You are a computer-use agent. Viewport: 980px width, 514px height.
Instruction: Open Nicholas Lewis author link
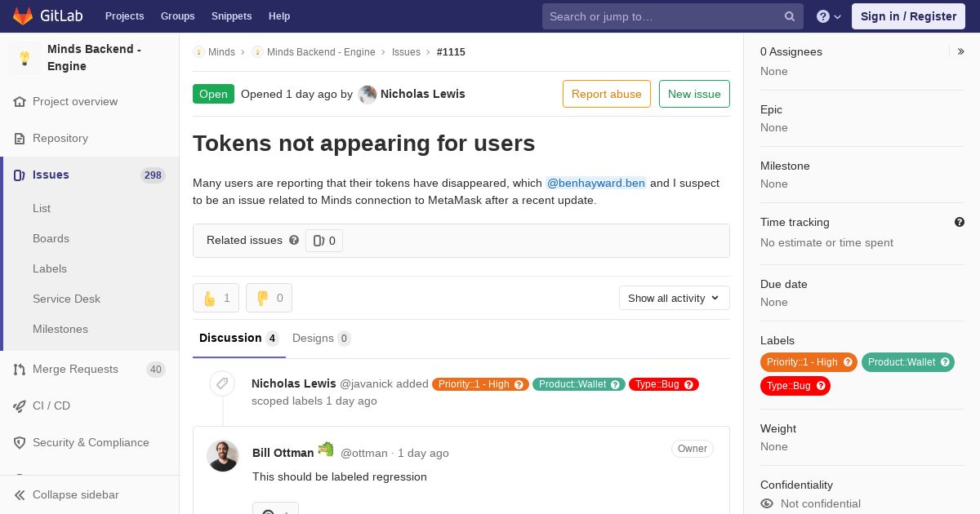[423, 94]
